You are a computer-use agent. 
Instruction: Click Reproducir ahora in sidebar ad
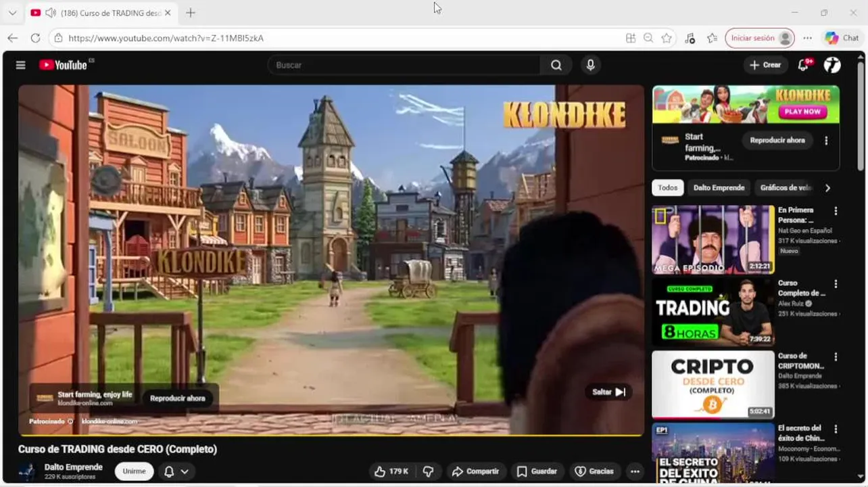pyautogui.click(x=777, y=140)
